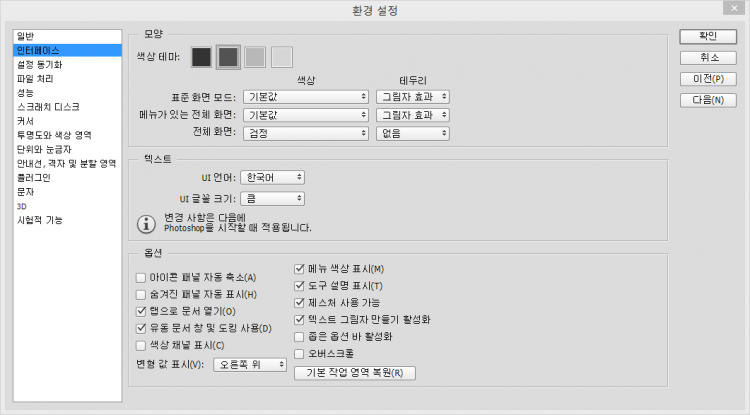Pick the medium-light gray color theme swatch
This screenshot has height=415, width=750.
tap(256, 57)
